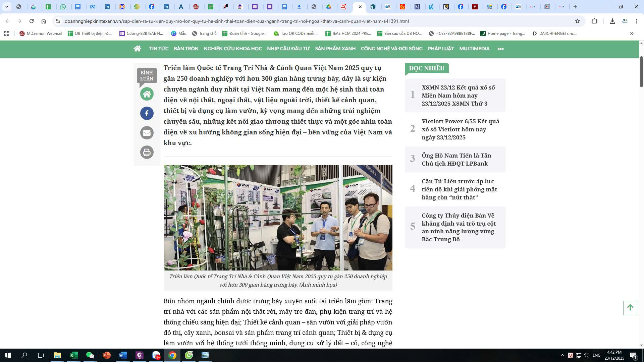644x362 pixels.
Task: Expand the hidden bookmarks chevron
Action: [x=632, y=34]
